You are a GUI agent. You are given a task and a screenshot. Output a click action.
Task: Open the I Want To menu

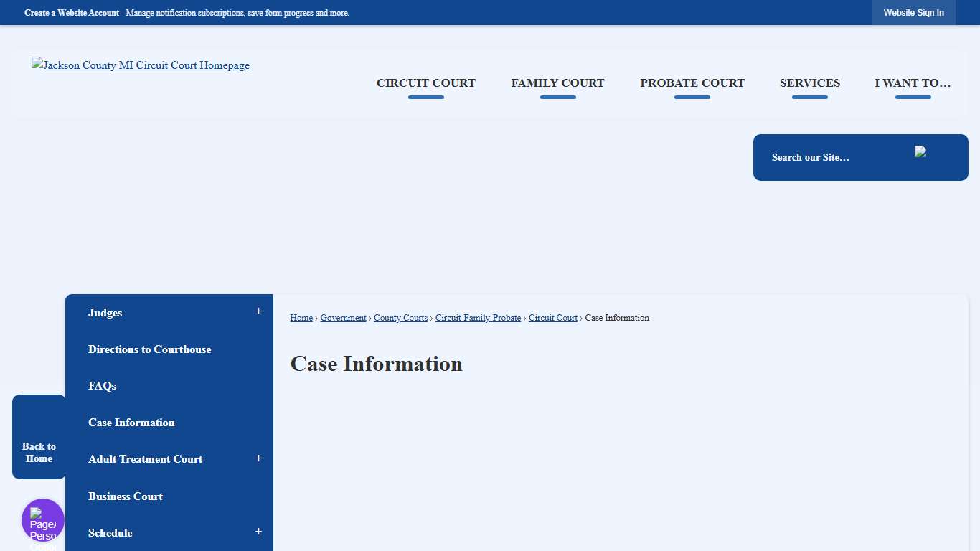[x=912, y=83]
